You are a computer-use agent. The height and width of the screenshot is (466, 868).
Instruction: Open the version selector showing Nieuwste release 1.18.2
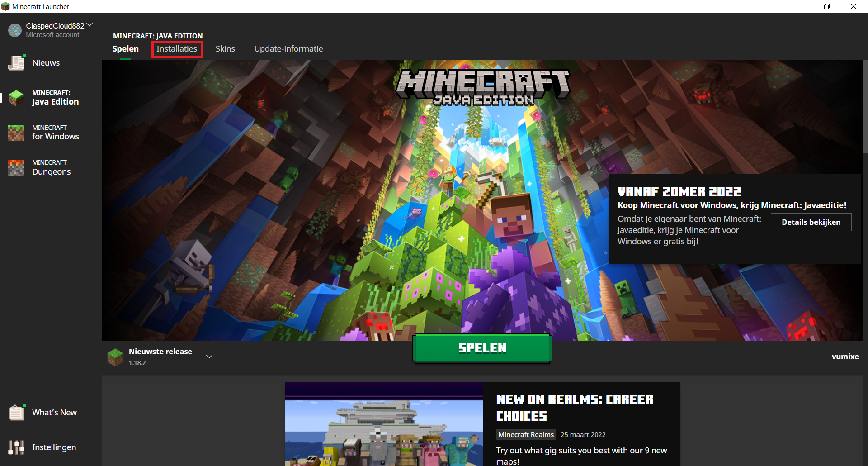(x=159, y=357)
